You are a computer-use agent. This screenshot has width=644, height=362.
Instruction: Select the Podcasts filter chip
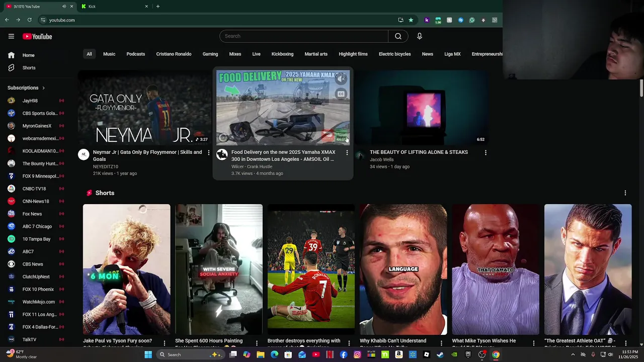[x=136, y=54]
